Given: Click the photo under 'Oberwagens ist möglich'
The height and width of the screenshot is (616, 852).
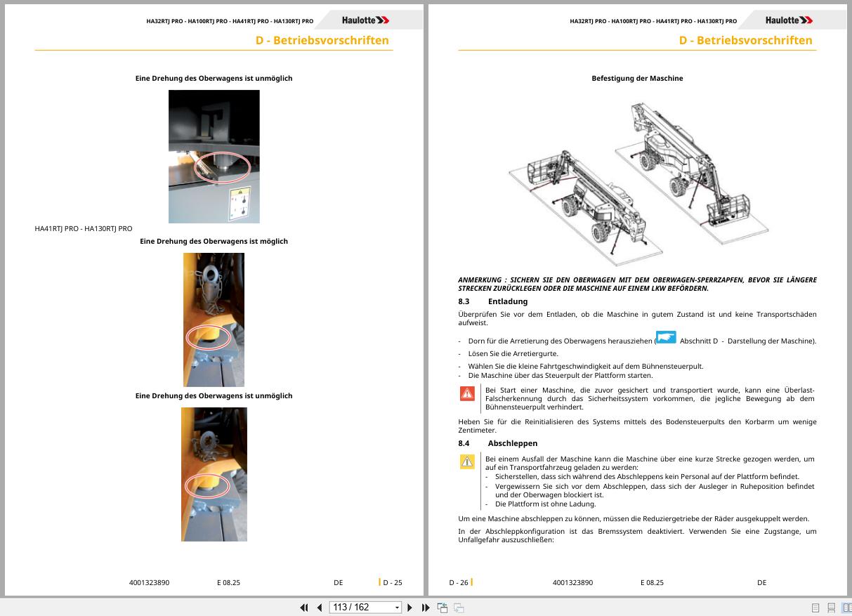Looking at the screenshot, I should (x=214, y=320).
